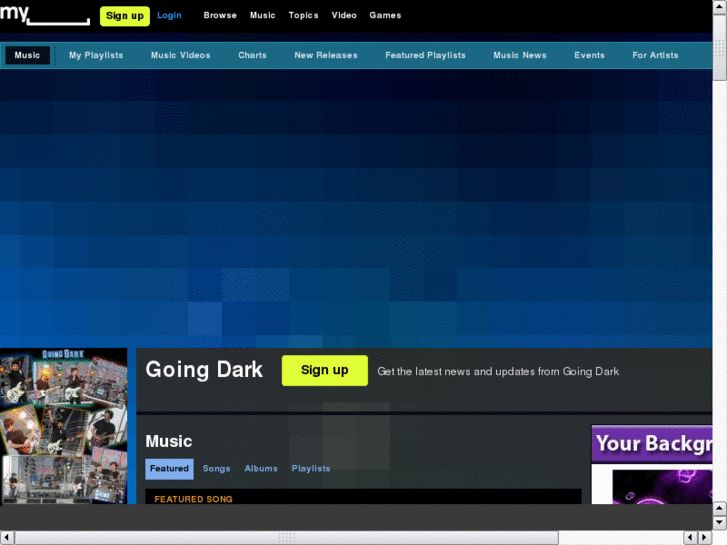Click the yellow Sign up button in header
Screen dimensions: 727x545
coord(125,16)
